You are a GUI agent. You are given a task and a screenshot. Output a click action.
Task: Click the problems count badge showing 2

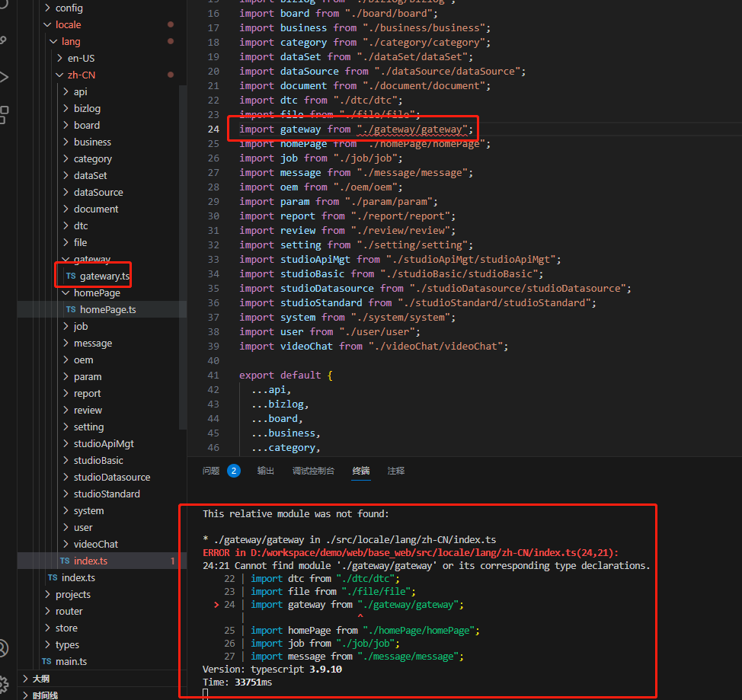click(x=234, y=471)
